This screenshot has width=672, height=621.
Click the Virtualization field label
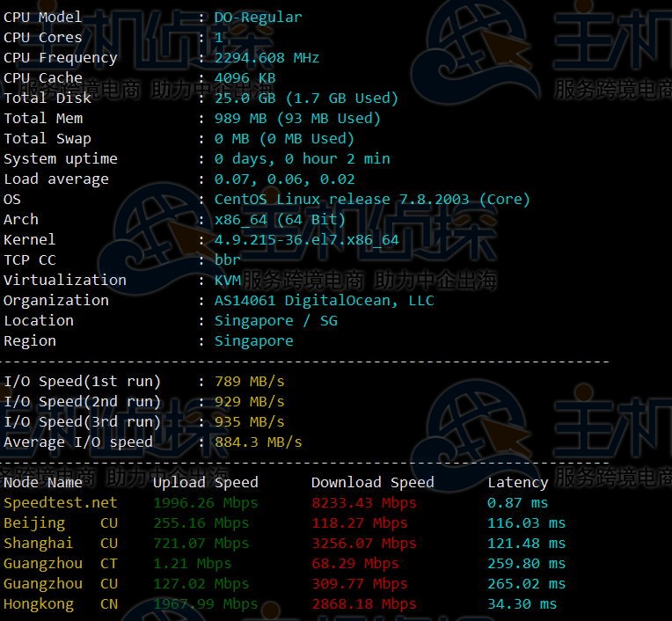(x=65, y=281)
